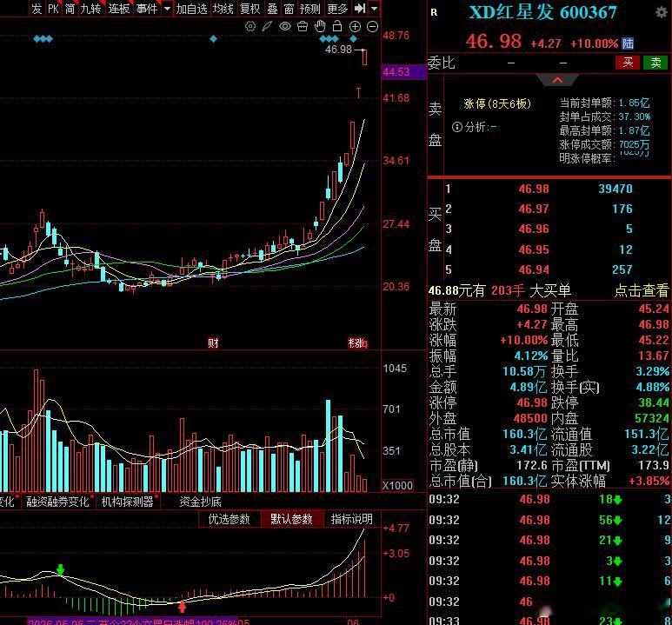This screenshot has height=625, width=672.
Task: Toggle the eye visibility icon on chart
Action: 285,27
